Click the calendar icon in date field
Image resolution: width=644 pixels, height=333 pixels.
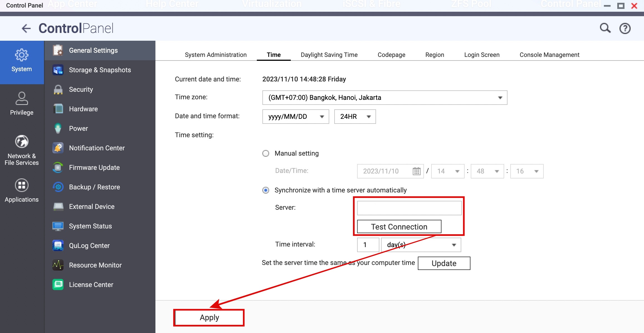point(416,171)
